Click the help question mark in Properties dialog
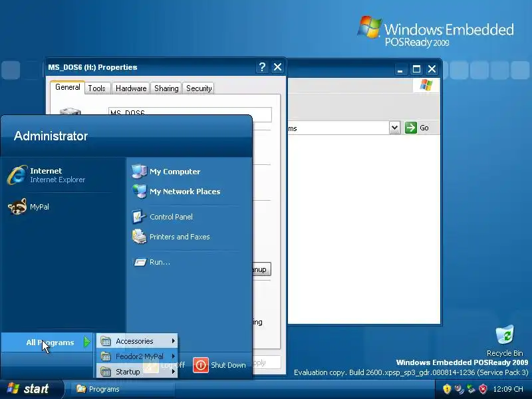The height and width of the screenshot is (399, 532). pyautogui.click(x=262, y=67)
